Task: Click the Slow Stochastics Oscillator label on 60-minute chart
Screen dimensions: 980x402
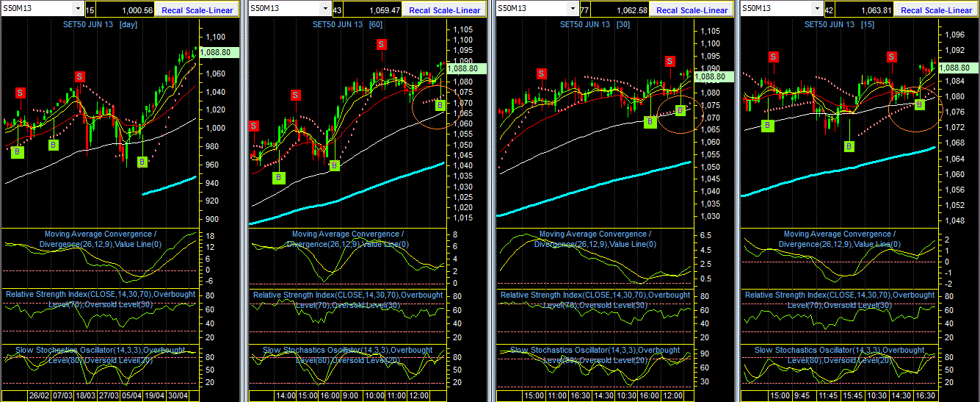Action: click(x=347, y=354)
